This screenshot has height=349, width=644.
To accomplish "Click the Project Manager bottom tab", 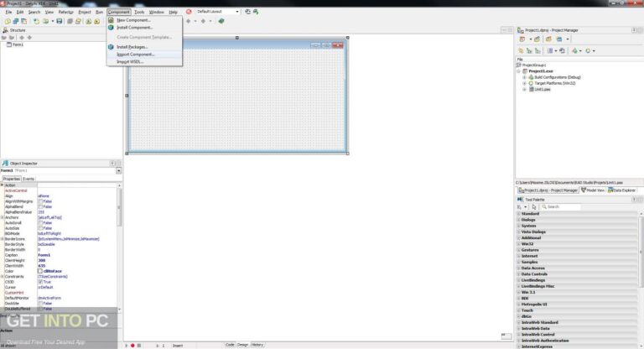I will coord(548,190).
